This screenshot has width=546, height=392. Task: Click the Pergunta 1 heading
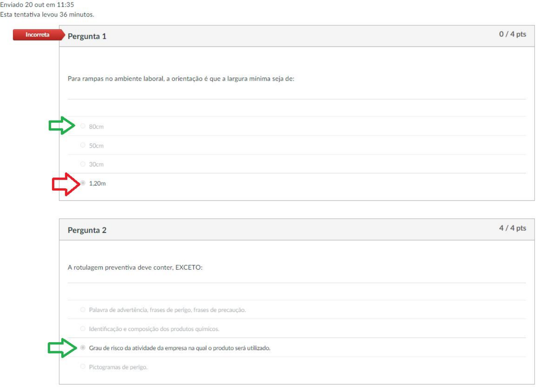point(87,36)
